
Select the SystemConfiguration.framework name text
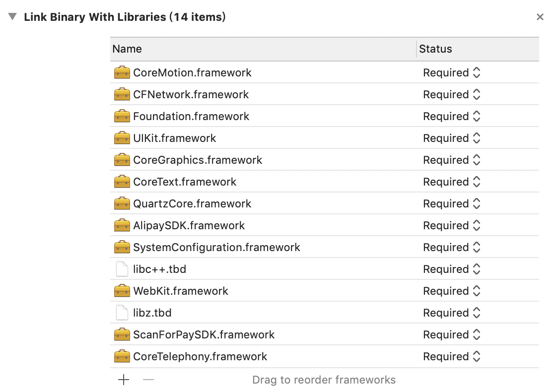pos(216,247)
